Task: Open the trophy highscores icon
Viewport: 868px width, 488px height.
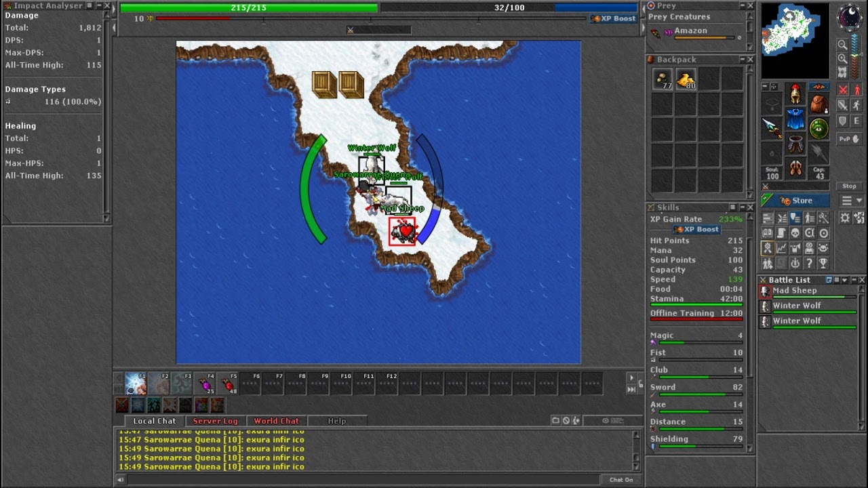Action: point(823,263)
